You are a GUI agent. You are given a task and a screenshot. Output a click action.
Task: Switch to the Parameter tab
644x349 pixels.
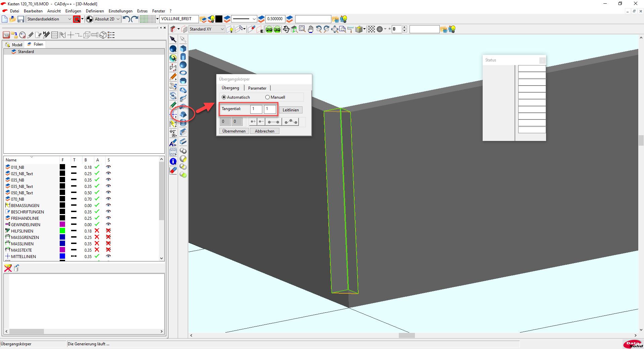tap(257, 88)
